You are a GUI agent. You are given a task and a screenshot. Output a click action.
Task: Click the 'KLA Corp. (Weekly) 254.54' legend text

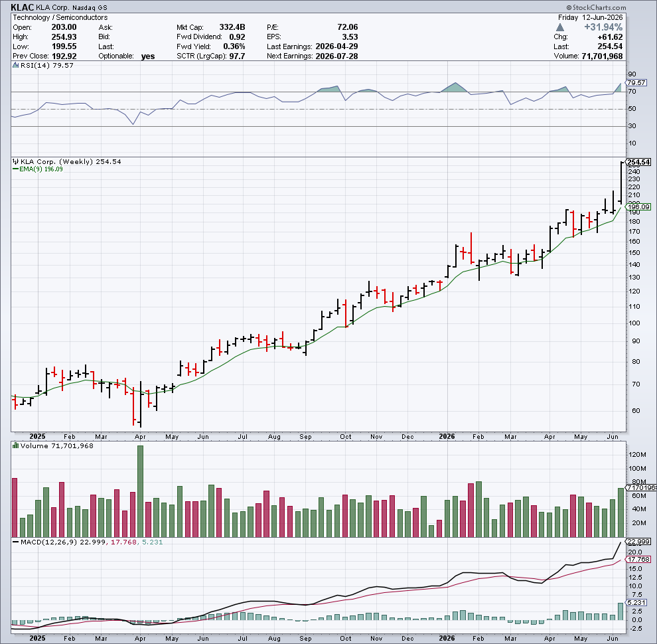(71, 161)
